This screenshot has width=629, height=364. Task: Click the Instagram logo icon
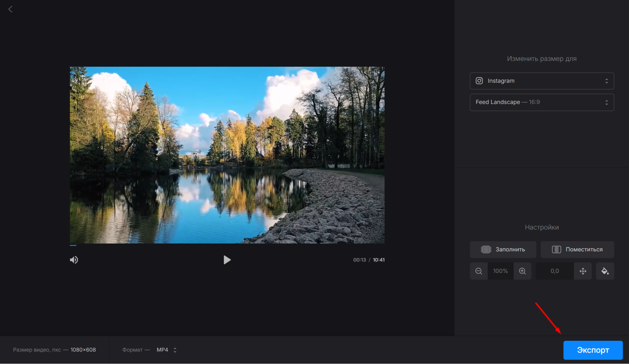click(x=479, y=81)
